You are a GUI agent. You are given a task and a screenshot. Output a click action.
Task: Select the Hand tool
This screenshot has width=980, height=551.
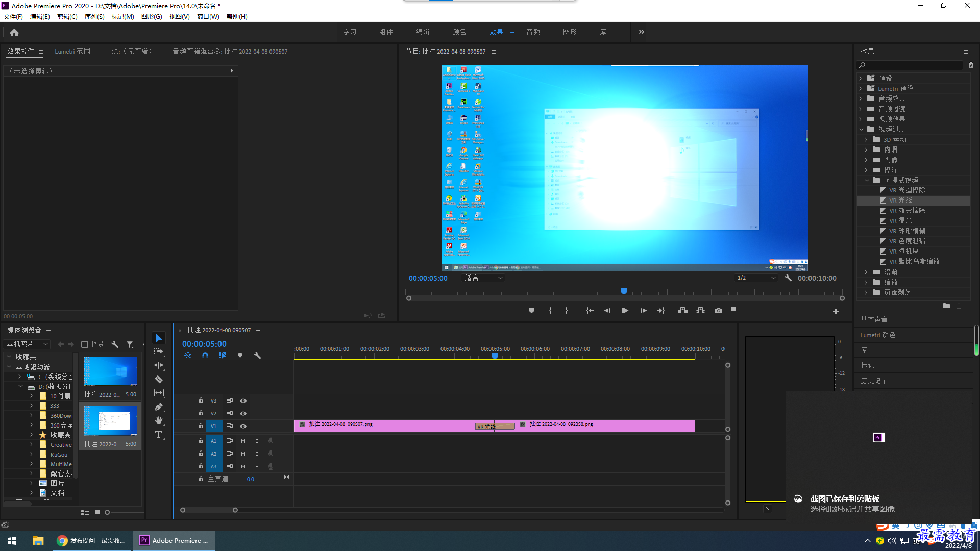[159, 420]
